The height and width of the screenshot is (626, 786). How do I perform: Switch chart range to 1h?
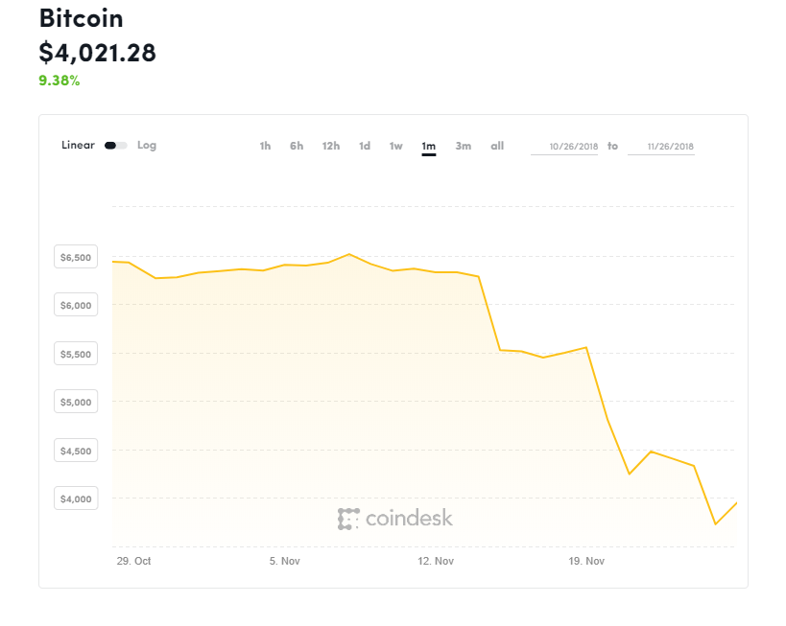pos(265,146)
